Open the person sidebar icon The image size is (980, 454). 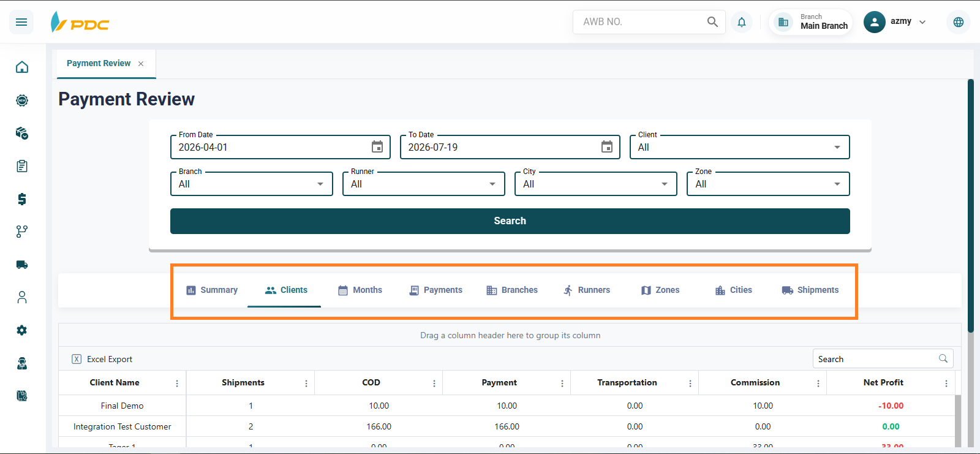[22, 297]
